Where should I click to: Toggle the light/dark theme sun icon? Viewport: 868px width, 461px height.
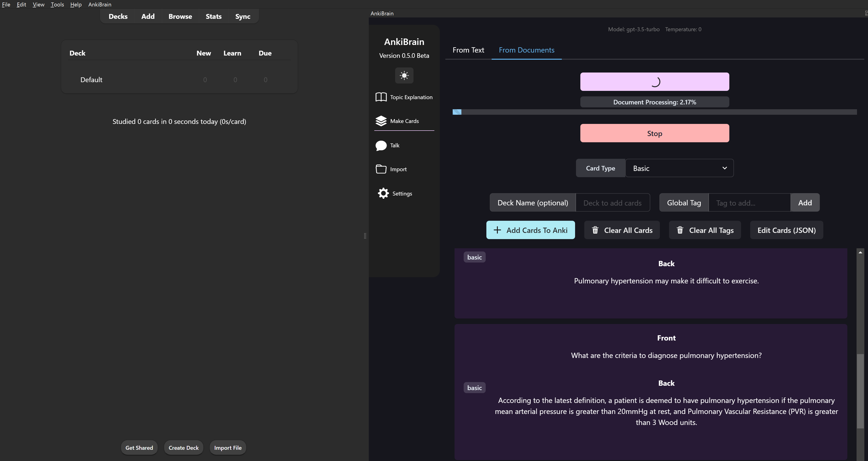[404, 75]
